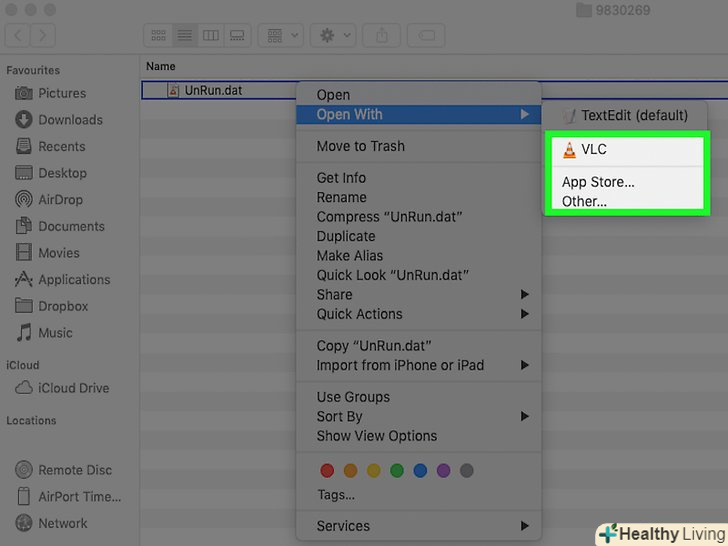Open Pictures in the sidebar
This screenshot has width=728, height=546.
pyautogui.click(x=51, y=93)
